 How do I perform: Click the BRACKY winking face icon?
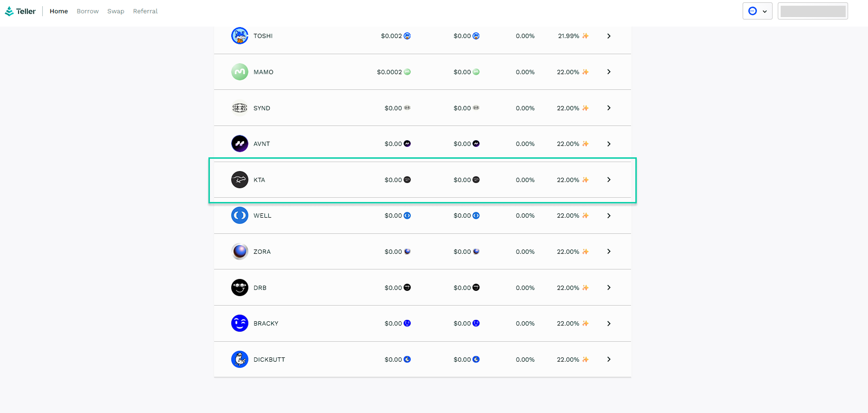tap(239, 323)
